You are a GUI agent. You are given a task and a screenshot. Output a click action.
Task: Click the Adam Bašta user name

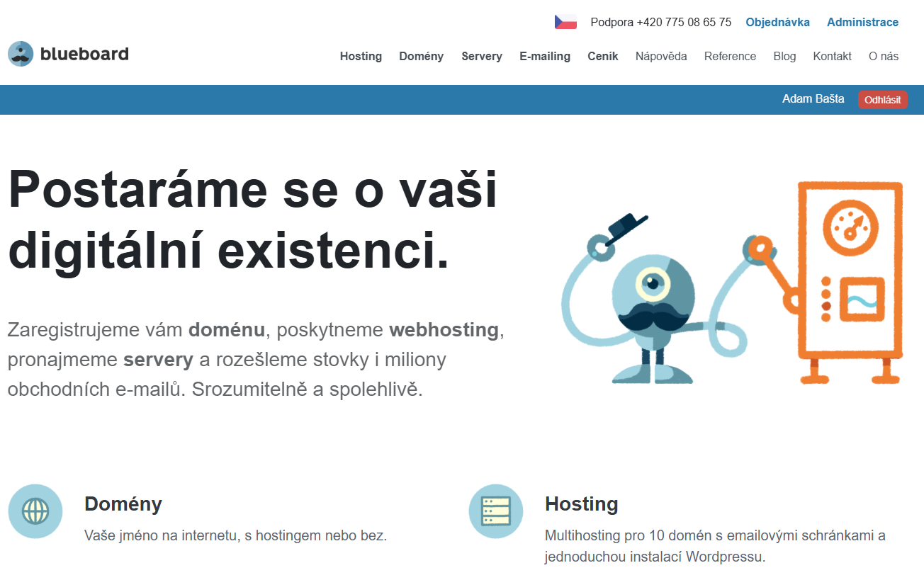tap(813, 99)
